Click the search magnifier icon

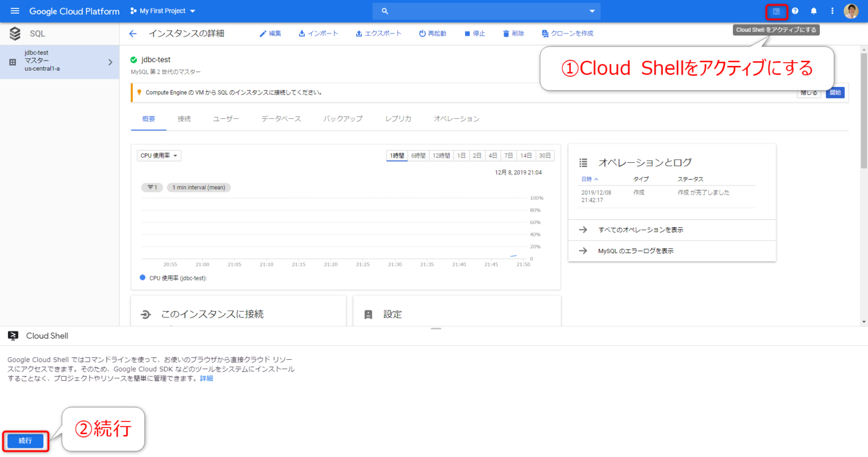[x=385, y=11]
